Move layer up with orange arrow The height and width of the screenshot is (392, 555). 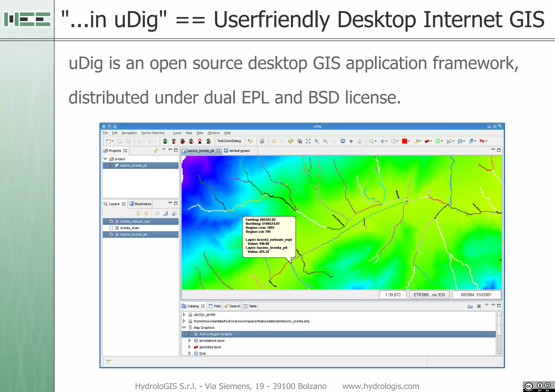[x=138, y=213]
